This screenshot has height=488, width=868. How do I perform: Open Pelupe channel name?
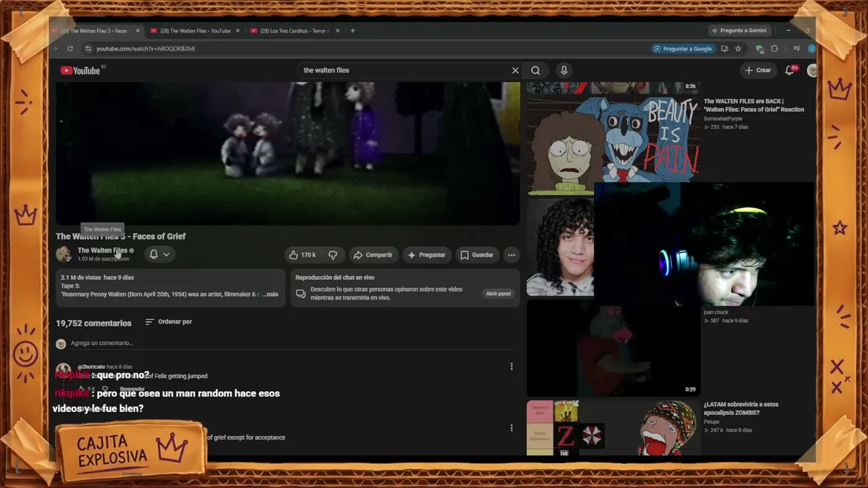(x=712, y=422)
